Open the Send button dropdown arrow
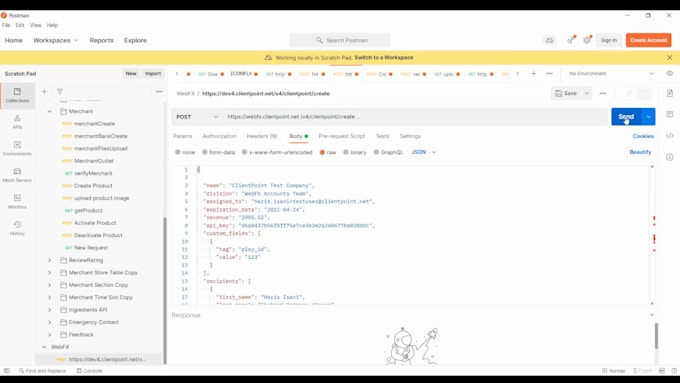The height and width of the screenshot is (383, 680). [648, 117]
